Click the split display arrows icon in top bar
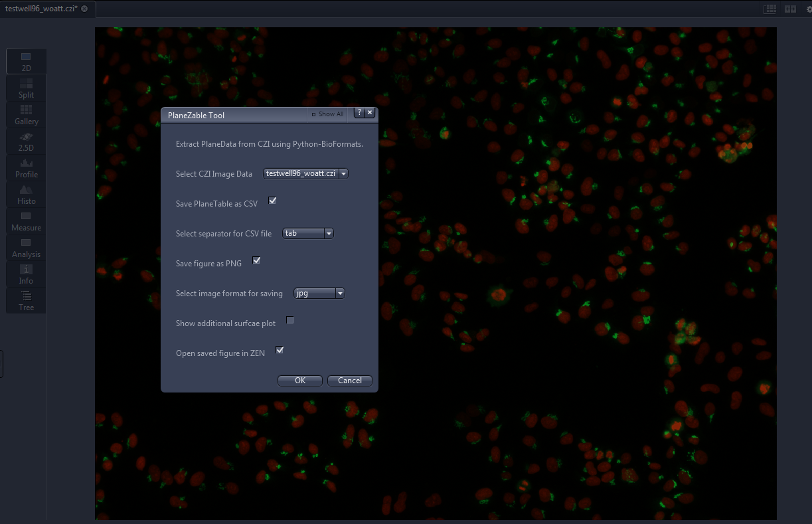Viewport: 812px width, 524px height. point(790,9)
